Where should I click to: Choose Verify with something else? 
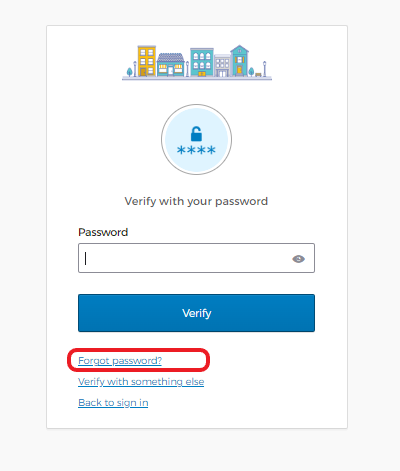pyautogui.click(x=141, y=382)
